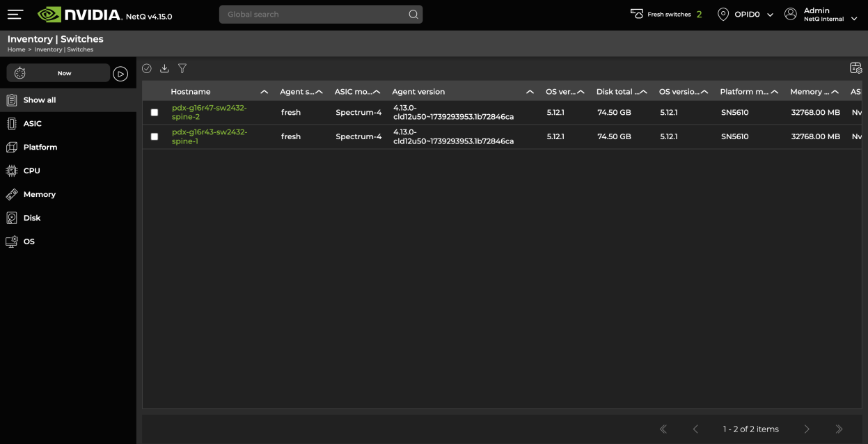Go to last page of results
This screenshot has width=868, height=444.
coord(839,429)
